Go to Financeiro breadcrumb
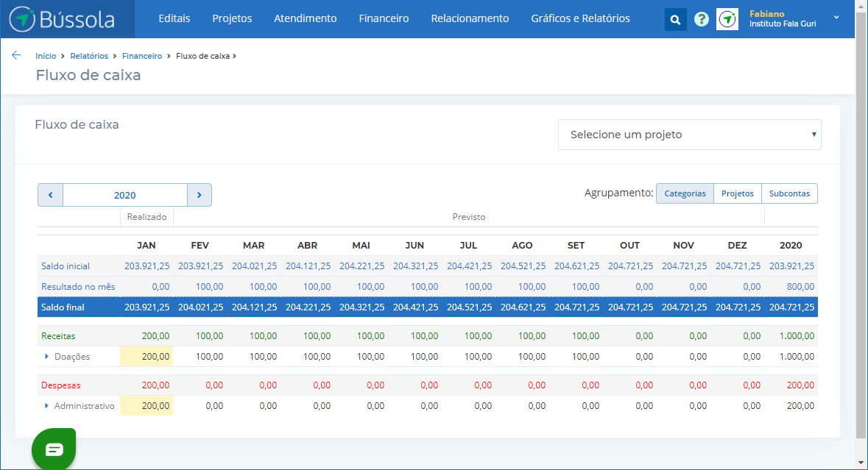 (x=141, y=56)
